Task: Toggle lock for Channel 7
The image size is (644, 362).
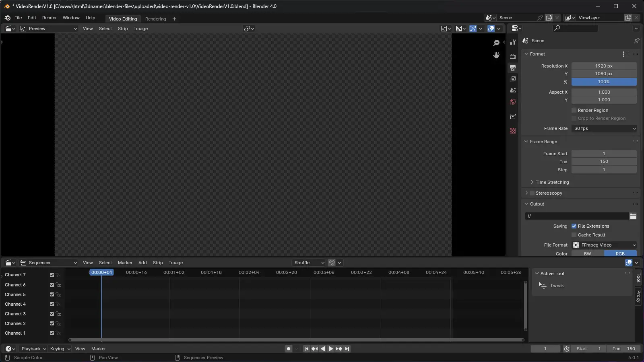Action: click(59, 275)
